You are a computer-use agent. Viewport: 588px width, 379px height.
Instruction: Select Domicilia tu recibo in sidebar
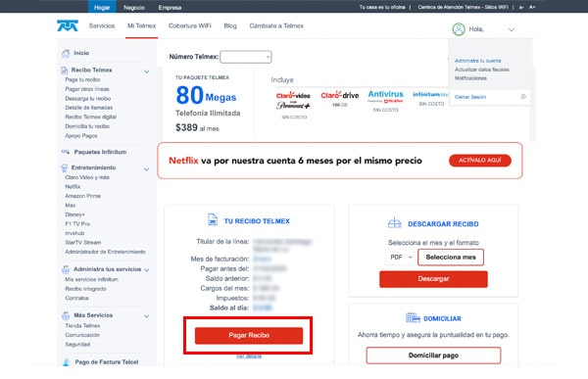[87, 126]
